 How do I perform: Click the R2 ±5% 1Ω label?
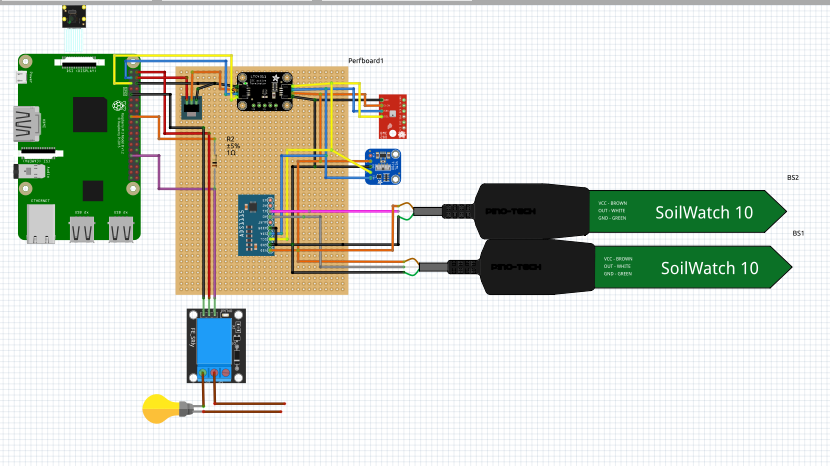[x=233, y=146]
